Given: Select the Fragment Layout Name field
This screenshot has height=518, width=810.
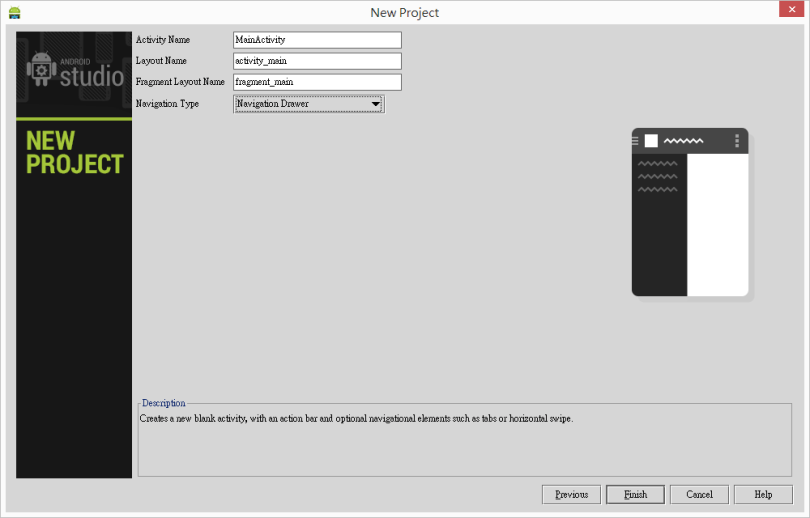Looking at the screenshot, I should [x=317, y=82].
